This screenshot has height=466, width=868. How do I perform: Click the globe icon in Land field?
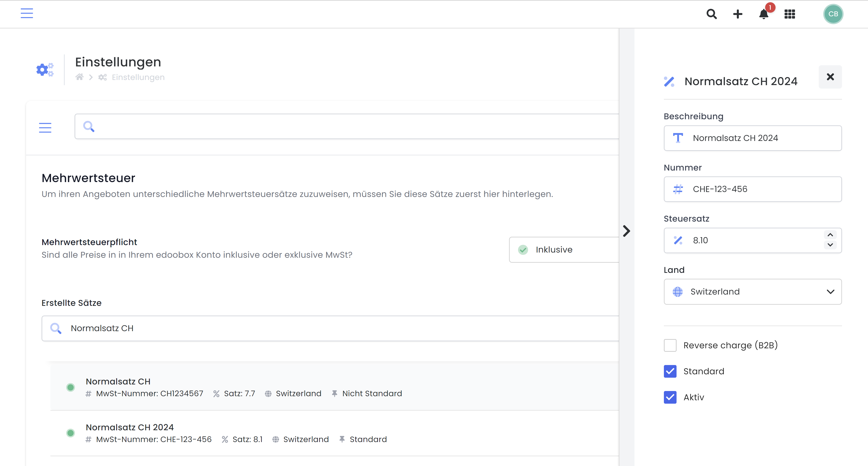click(678, 292)
